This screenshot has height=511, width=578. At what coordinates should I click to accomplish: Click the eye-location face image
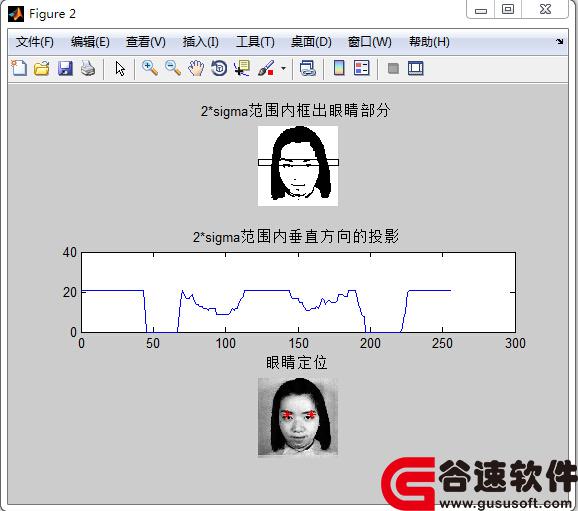(298, 417)
